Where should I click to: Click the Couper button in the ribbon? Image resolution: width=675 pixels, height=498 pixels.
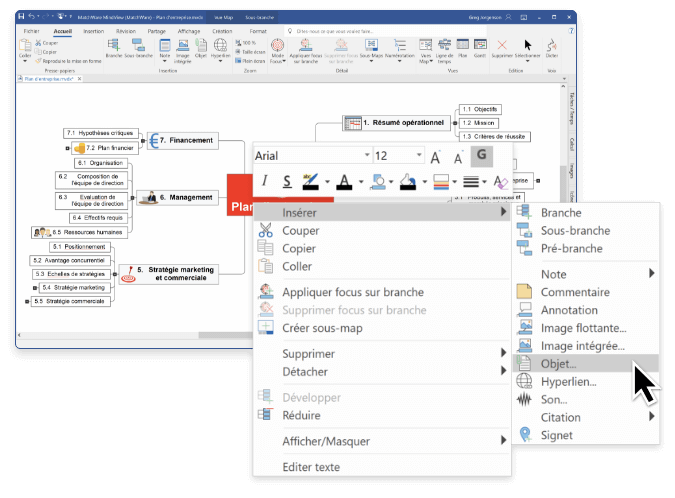[x=46, y=43]
